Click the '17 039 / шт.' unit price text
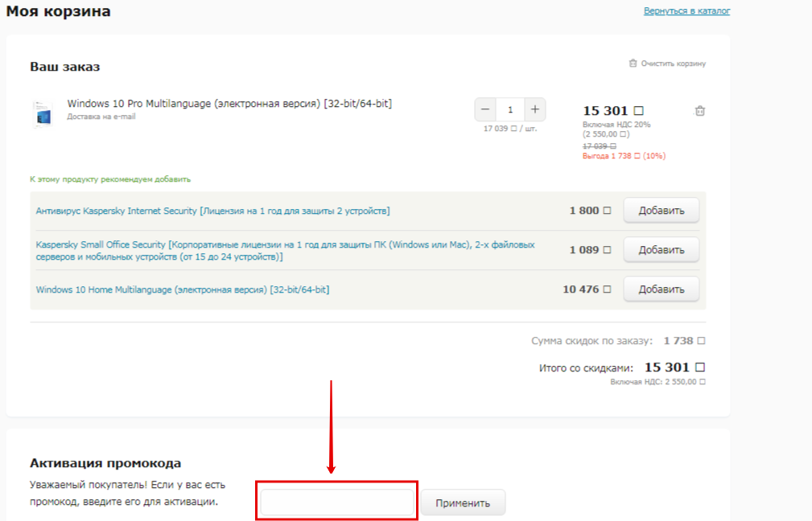 tap(510, 129)
